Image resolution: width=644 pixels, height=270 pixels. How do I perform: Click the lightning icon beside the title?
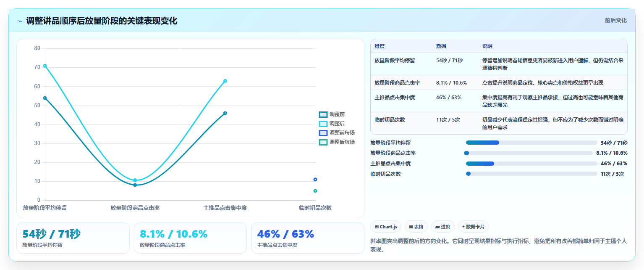tap(20, 21)
